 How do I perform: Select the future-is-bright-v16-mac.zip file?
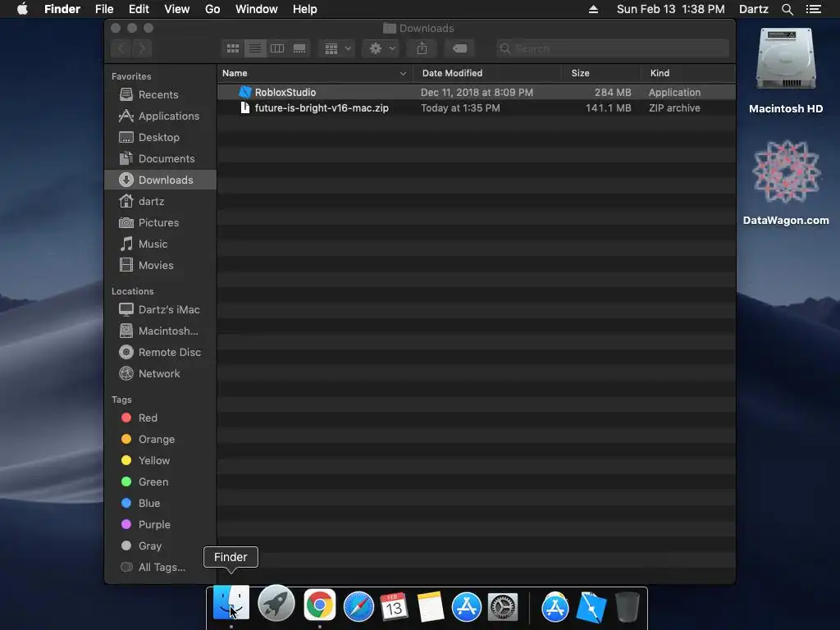coord(477,108)
